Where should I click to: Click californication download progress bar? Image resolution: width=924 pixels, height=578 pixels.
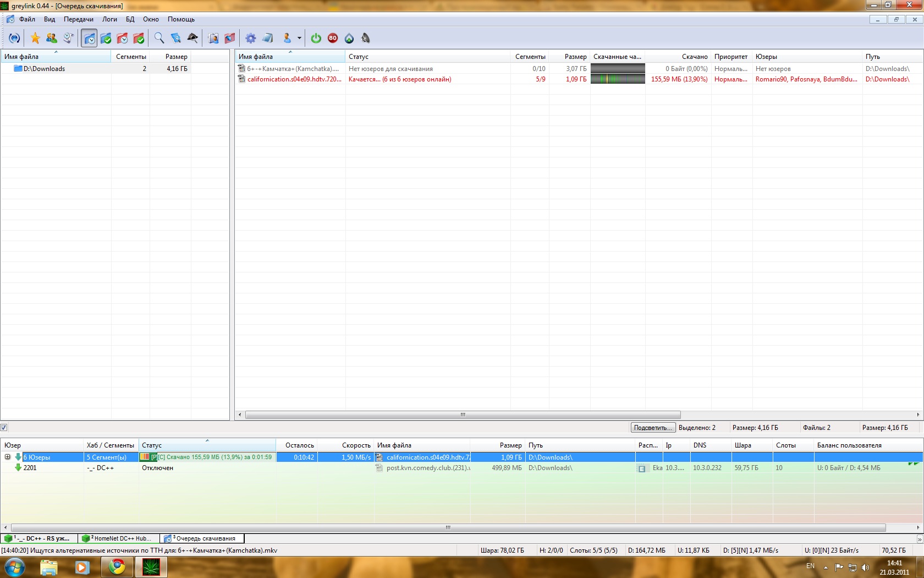click(618, 79)
